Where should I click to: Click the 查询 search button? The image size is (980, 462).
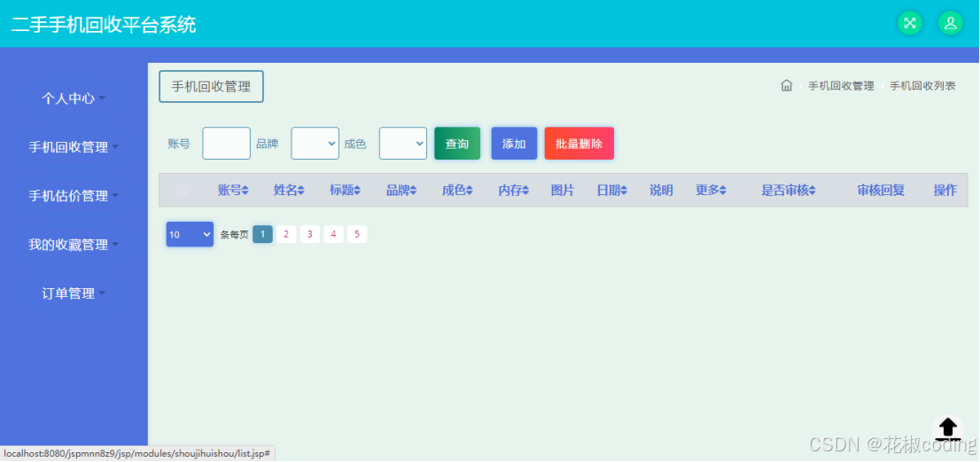[457, 144]
